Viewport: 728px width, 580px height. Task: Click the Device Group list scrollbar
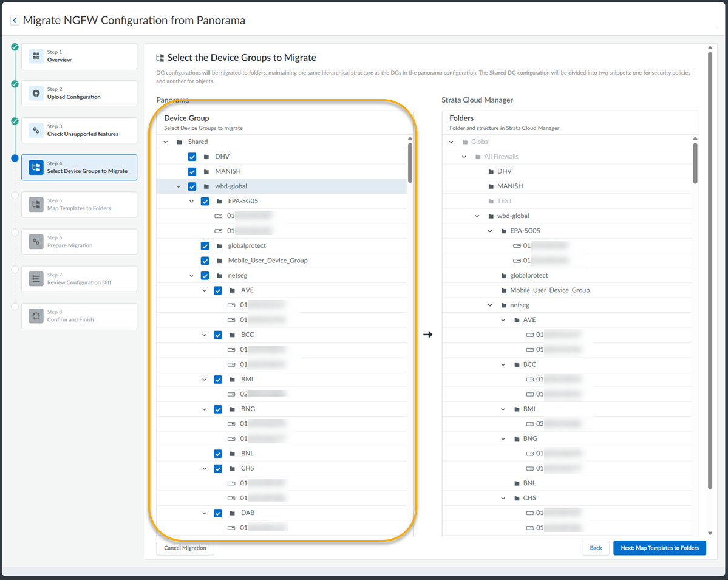pyautogui.click(x=410, y=163)
